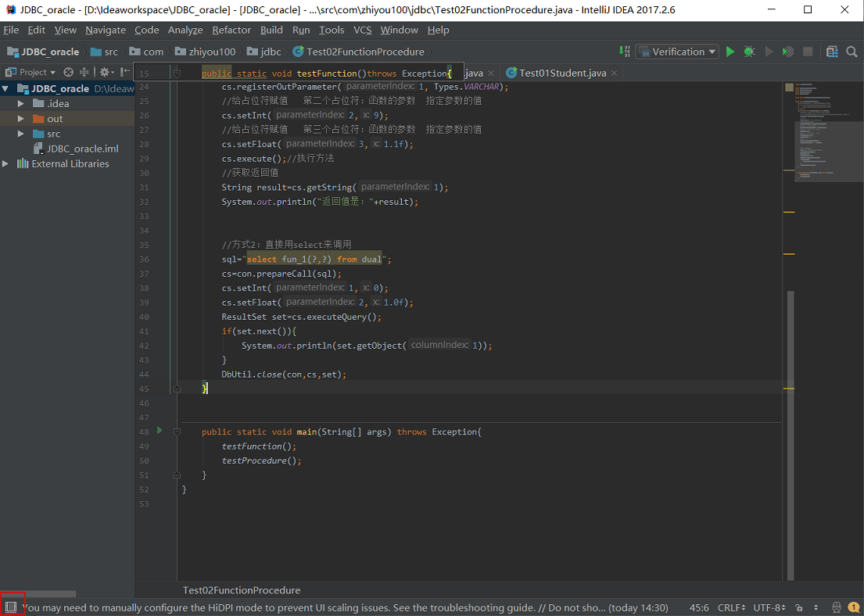This screenshot has height=616, width=864.
Task: Toggle code folding at main method line 48
Action: 177,432
